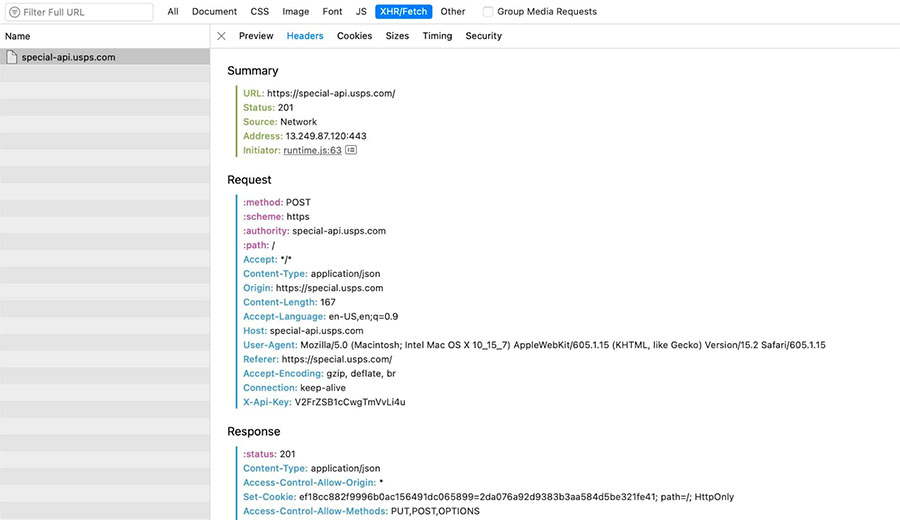
Task: Click the Content-Type application/json request header
Action: tap(312, 274)
